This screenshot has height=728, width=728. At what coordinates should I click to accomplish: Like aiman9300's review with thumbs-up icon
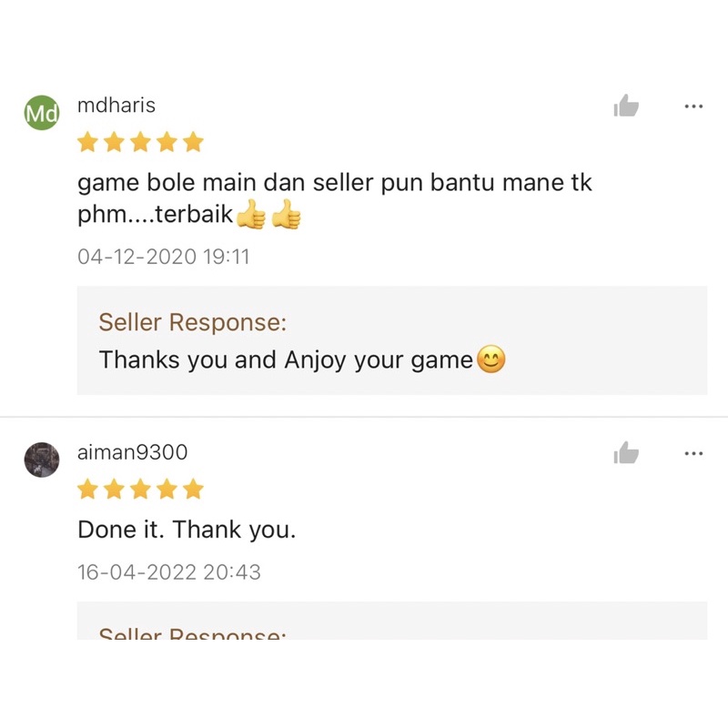(x=626, y=452)
